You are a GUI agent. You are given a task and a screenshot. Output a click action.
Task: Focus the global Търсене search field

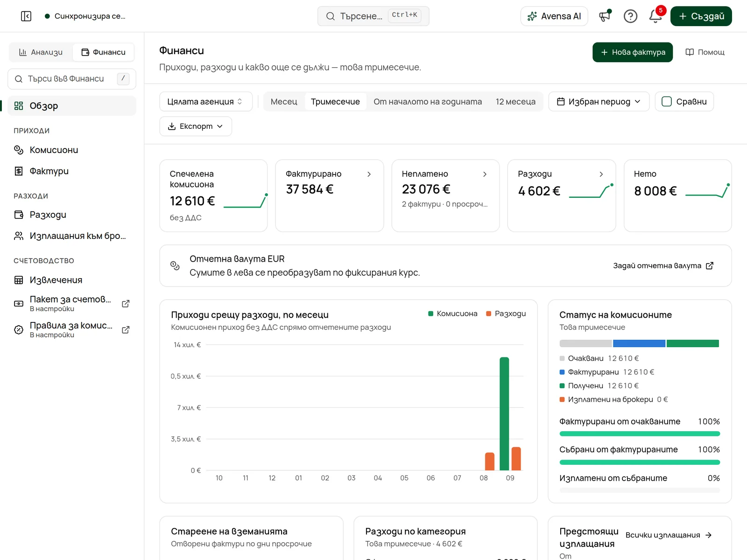pyautogui.click(x=373, y=16)
